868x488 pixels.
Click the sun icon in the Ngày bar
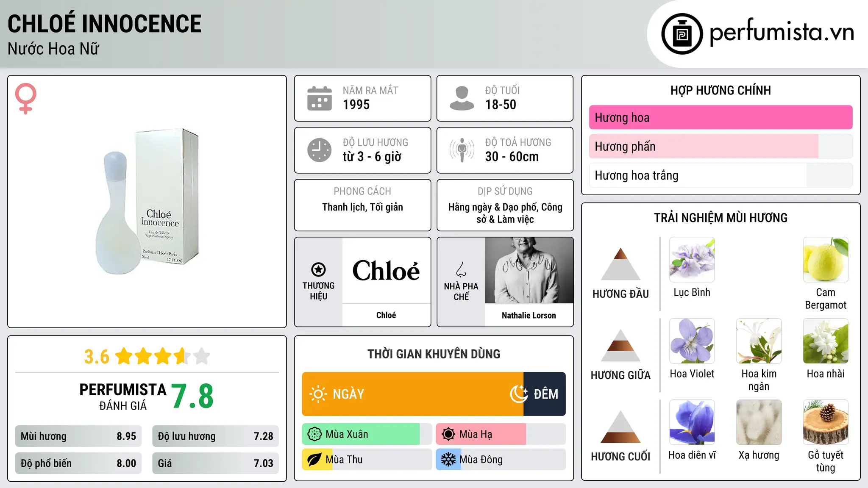318,394
